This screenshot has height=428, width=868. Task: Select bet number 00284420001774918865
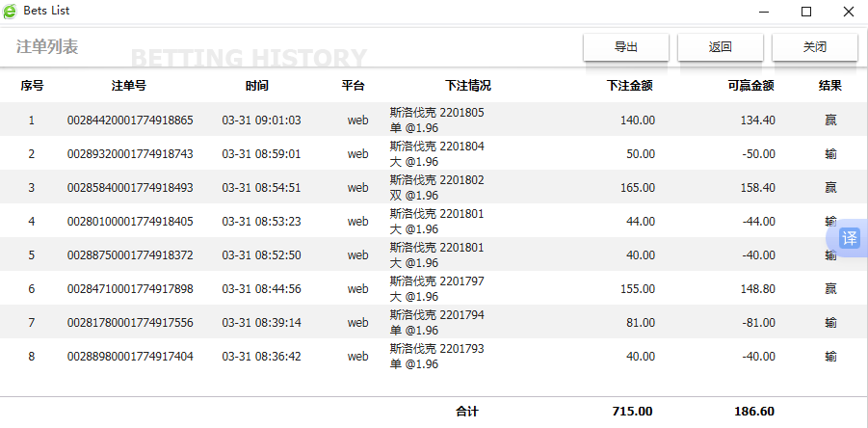click(x=130, y=120)
